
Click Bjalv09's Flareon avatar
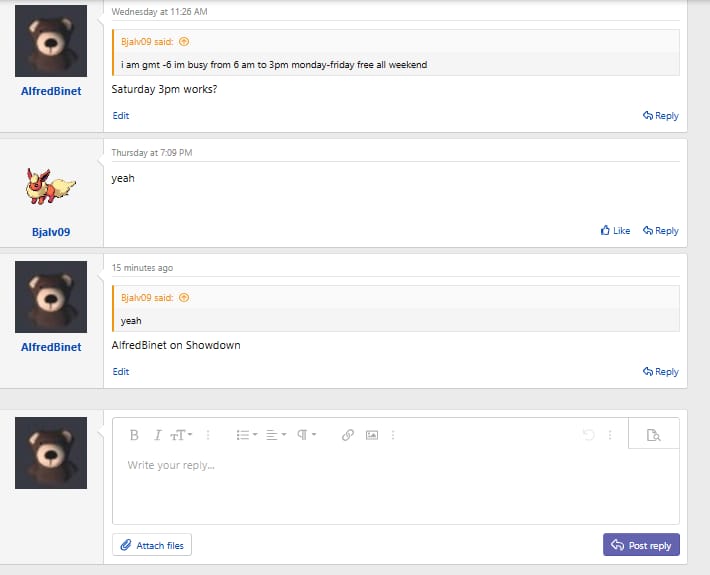[x=51, y=187]
